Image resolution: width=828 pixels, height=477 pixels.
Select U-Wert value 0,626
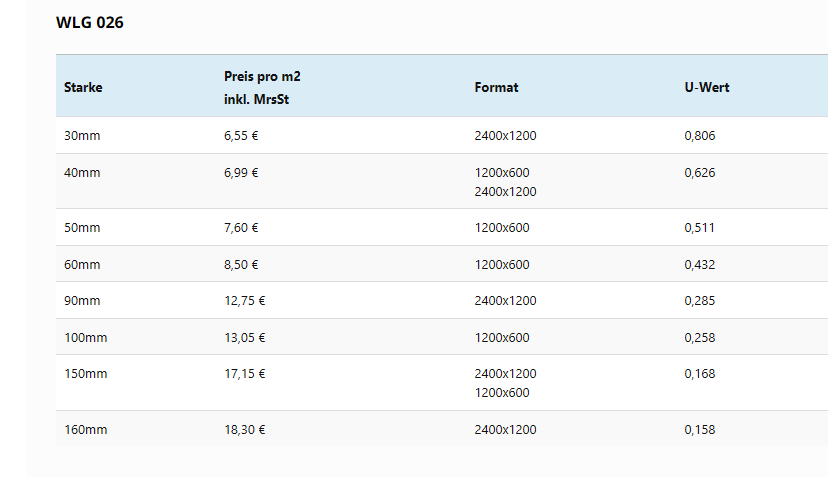[700, 173]
